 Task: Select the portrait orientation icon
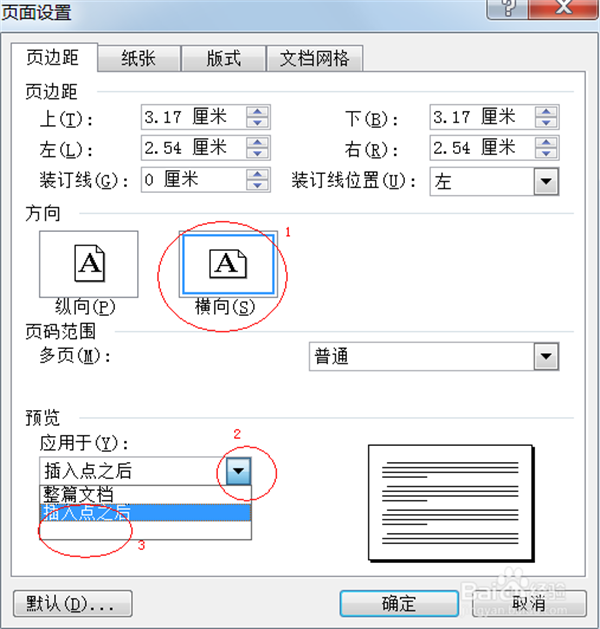89,264
